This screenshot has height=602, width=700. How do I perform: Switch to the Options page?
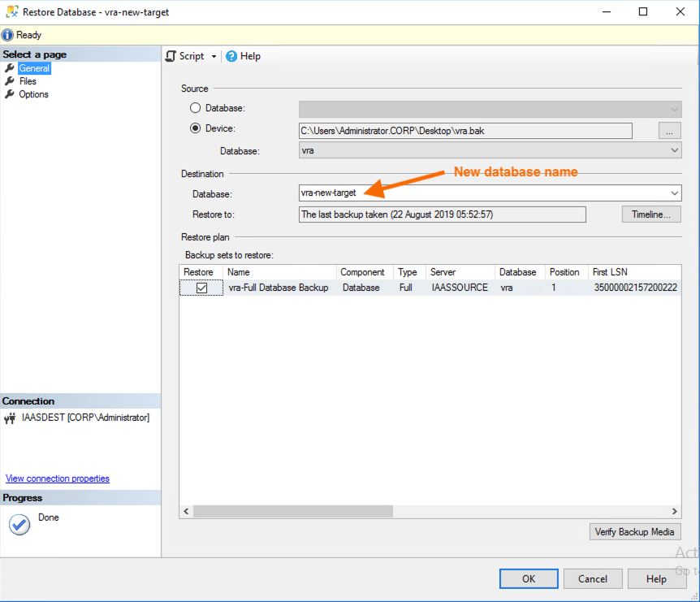[x=33, y=94]
